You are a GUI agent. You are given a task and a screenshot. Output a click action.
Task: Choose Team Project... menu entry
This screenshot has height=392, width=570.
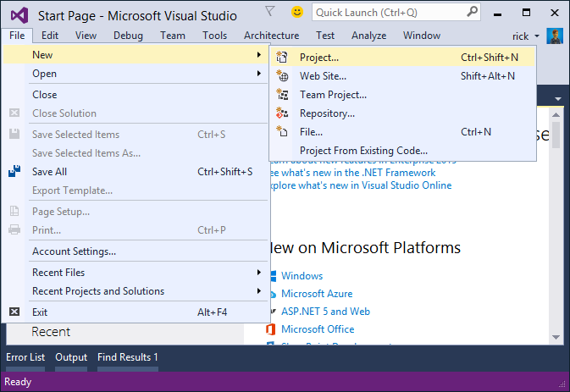(x=403, y=95)
